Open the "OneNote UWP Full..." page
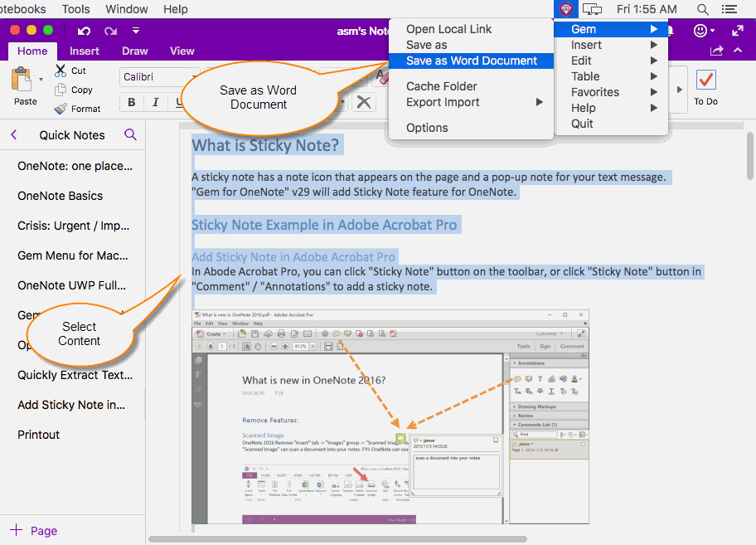756x545 pixels. click(x=72, y=285)
